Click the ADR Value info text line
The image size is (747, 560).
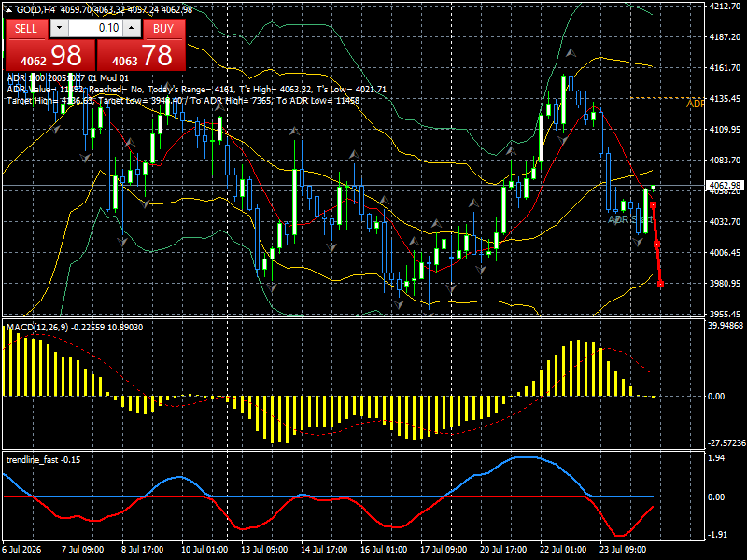pos(196,89)
